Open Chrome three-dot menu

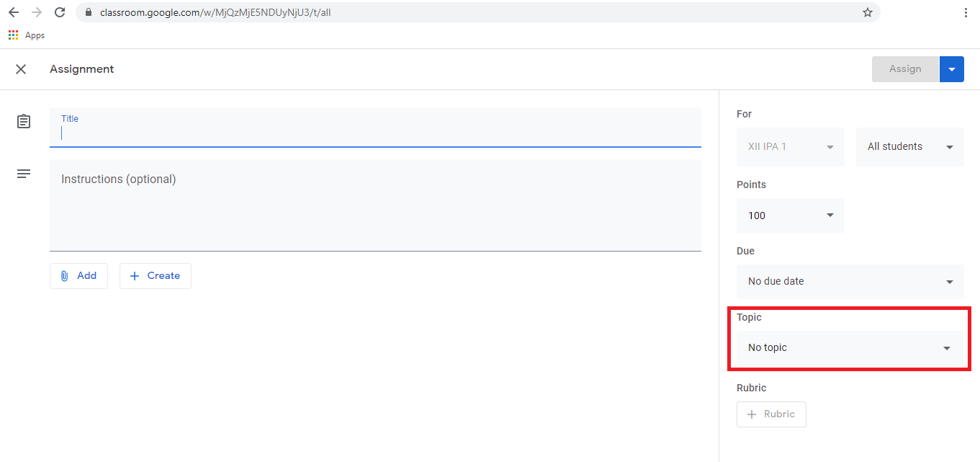966,12
